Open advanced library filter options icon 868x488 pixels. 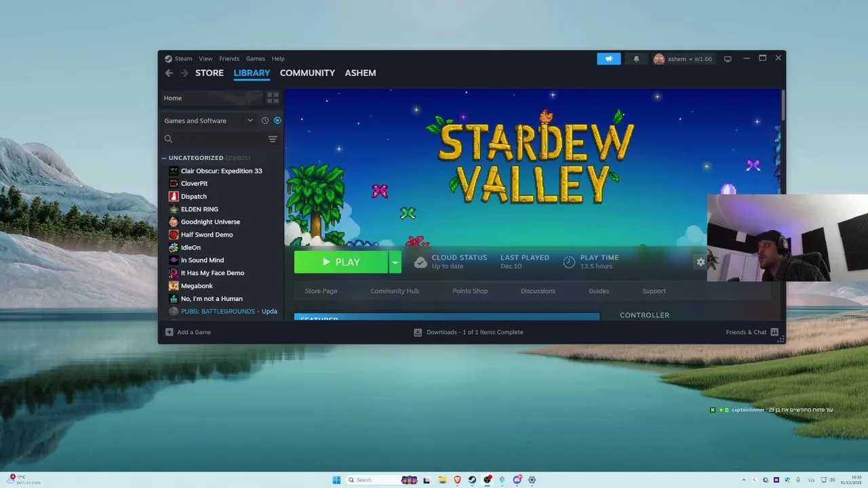(273, 139)
